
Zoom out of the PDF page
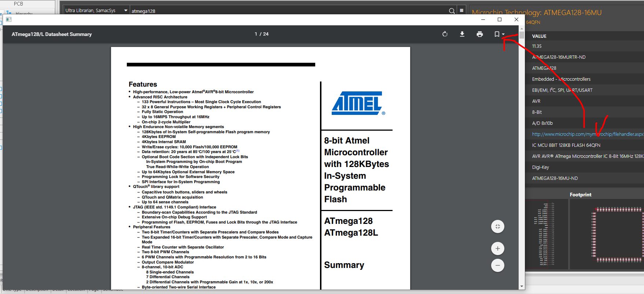coord(498,265)
